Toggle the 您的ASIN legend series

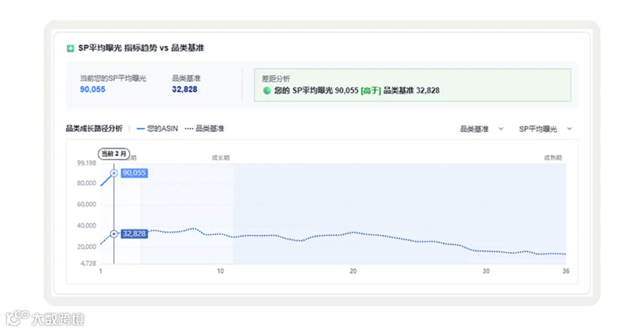pos(157,129)
